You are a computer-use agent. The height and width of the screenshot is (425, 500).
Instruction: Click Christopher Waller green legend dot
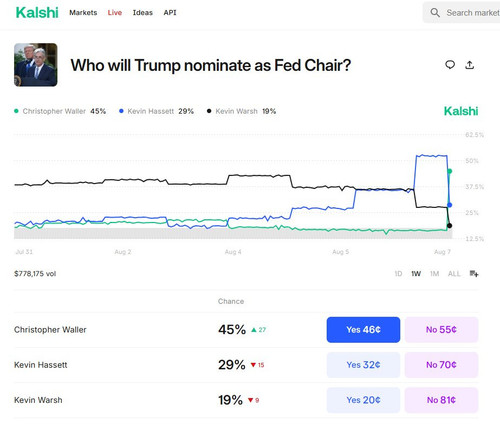point(16,111)
